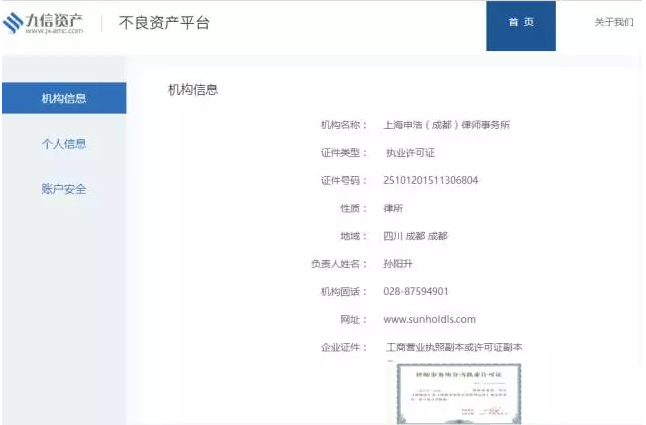
Task: Switch to 个人信息 in the sidebar
Action: (64, 143)
